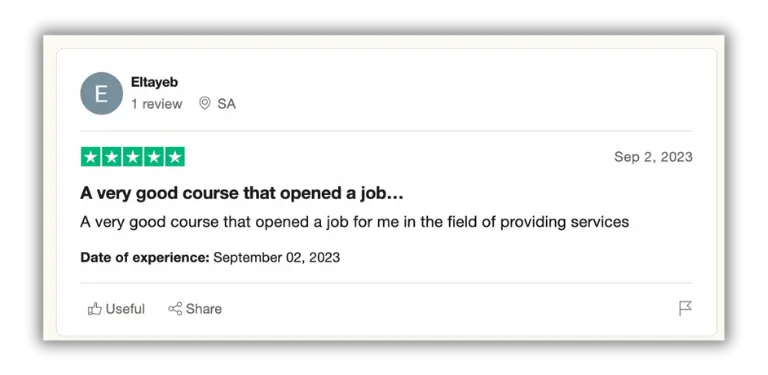This screenshot has height=375, width=768.
Task: Click the Share network icon
Action: [175, 308]
